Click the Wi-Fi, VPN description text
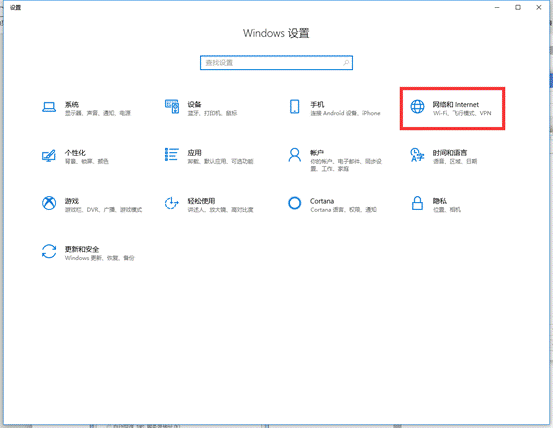This screenshot has width=553, height=428. (462, 113)
